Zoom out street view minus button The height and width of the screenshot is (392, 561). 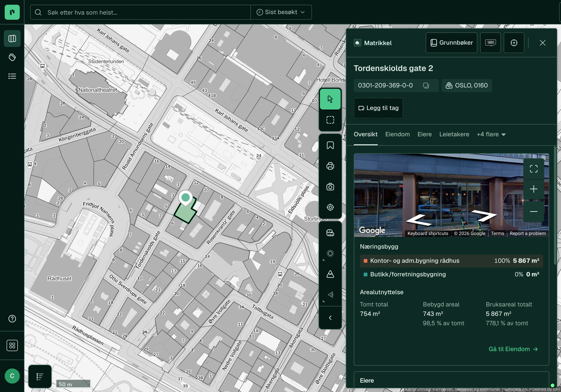533,212
